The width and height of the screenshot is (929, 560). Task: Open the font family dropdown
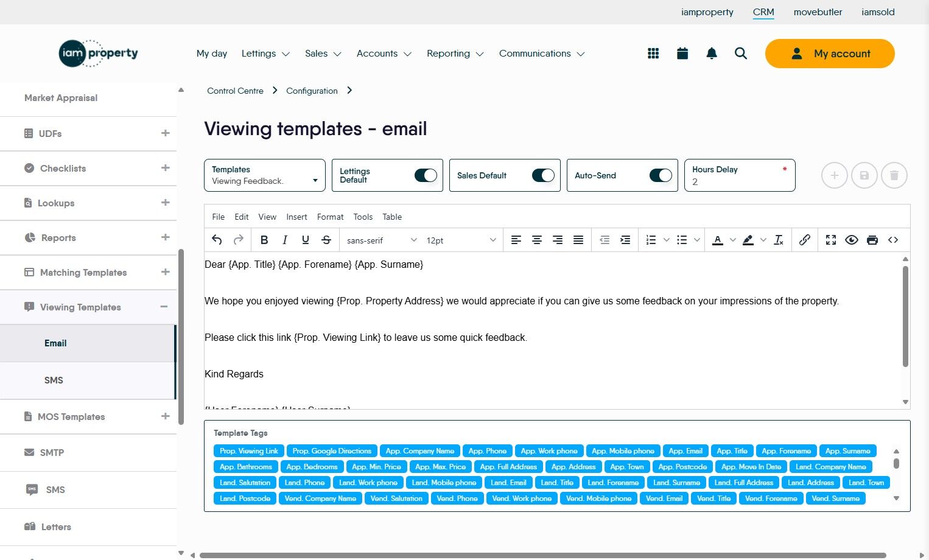382,240
